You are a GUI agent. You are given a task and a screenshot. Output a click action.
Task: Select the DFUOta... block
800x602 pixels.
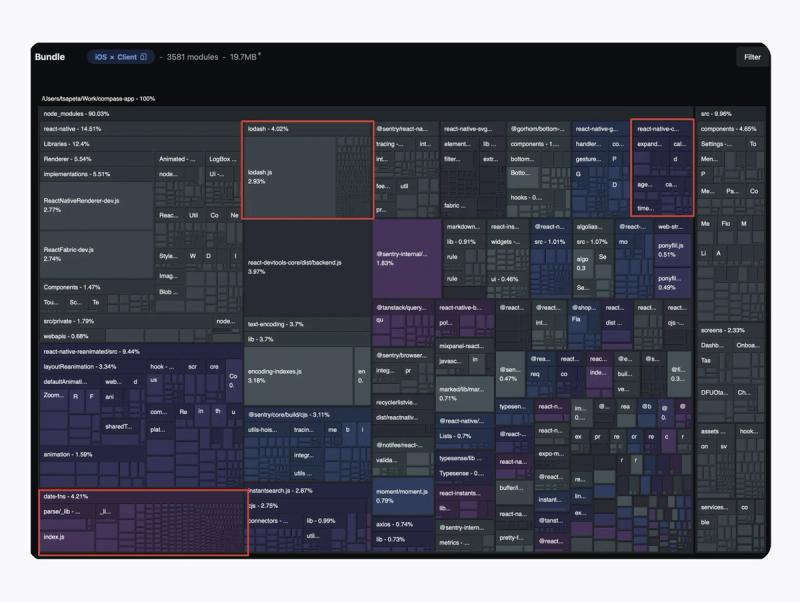715,392
